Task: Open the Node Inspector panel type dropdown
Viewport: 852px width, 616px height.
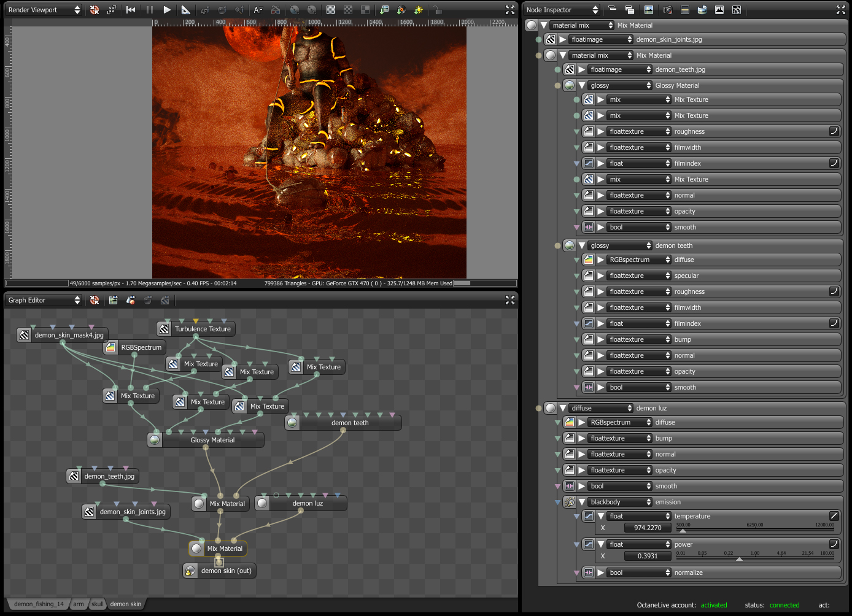Action: tap(562, 10)
